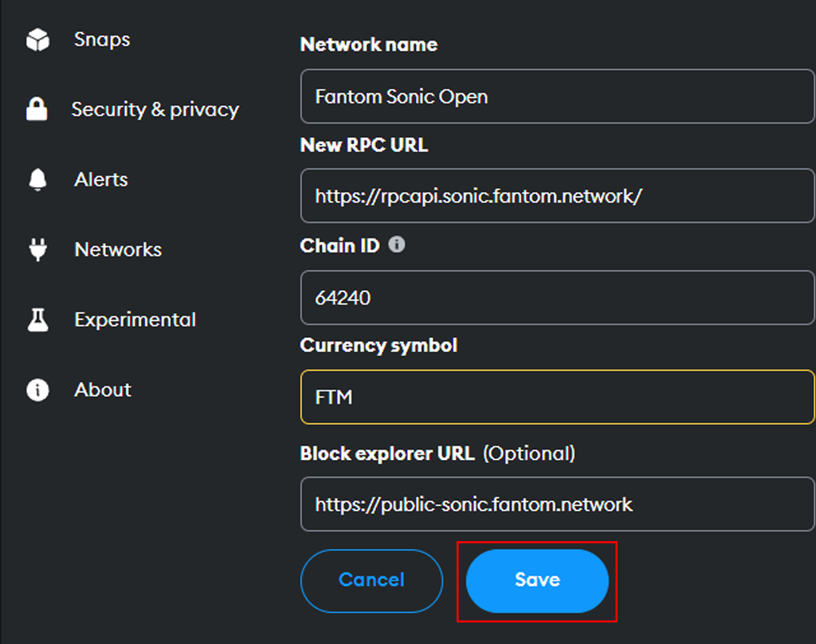Go to the Alerts settings
The height and width of the screenshot is (644, 816).
coord(101,179)
